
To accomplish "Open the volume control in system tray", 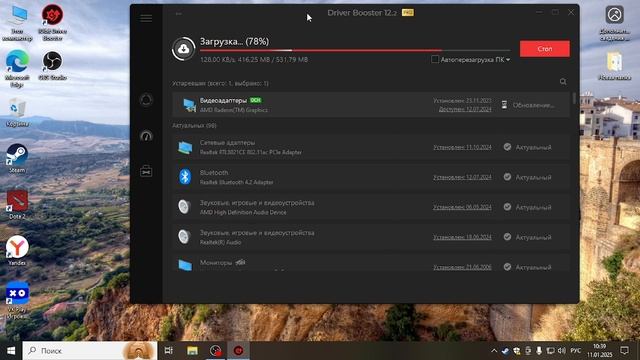I will [562, 351].
